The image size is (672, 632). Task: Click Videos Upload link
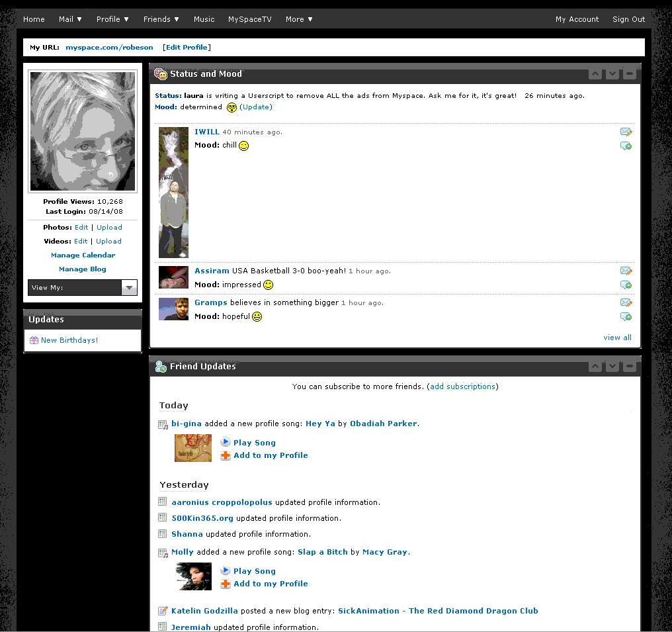click(109, 241)
